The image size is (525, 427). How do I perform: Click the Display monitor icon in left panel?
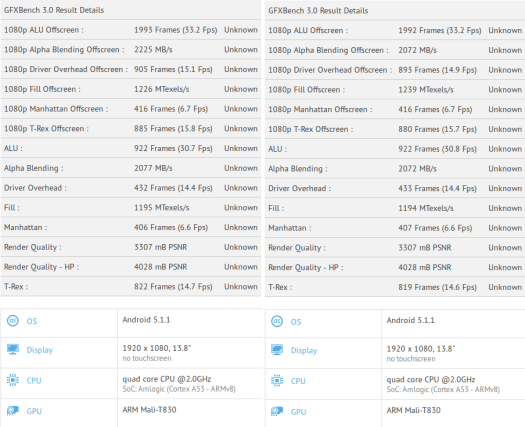click(13, 349)
